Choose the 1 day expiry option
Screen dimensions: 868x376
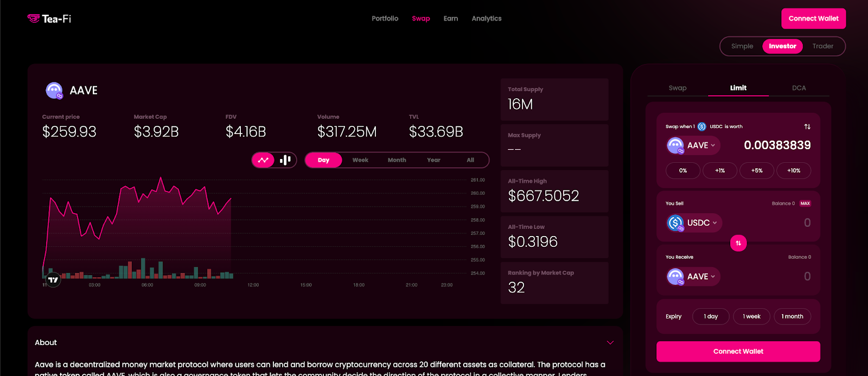[711, 316]
